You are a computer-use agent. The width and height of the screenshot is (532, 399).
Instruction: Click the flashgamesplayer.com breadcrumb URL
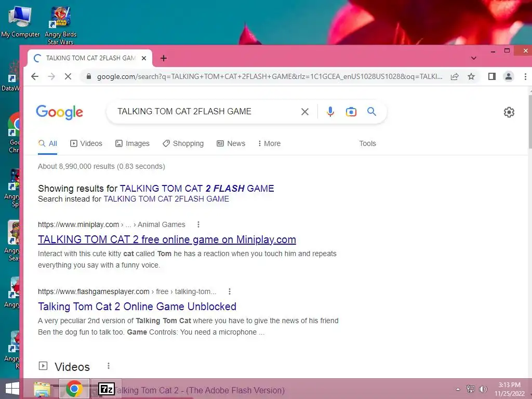(127, 291)
